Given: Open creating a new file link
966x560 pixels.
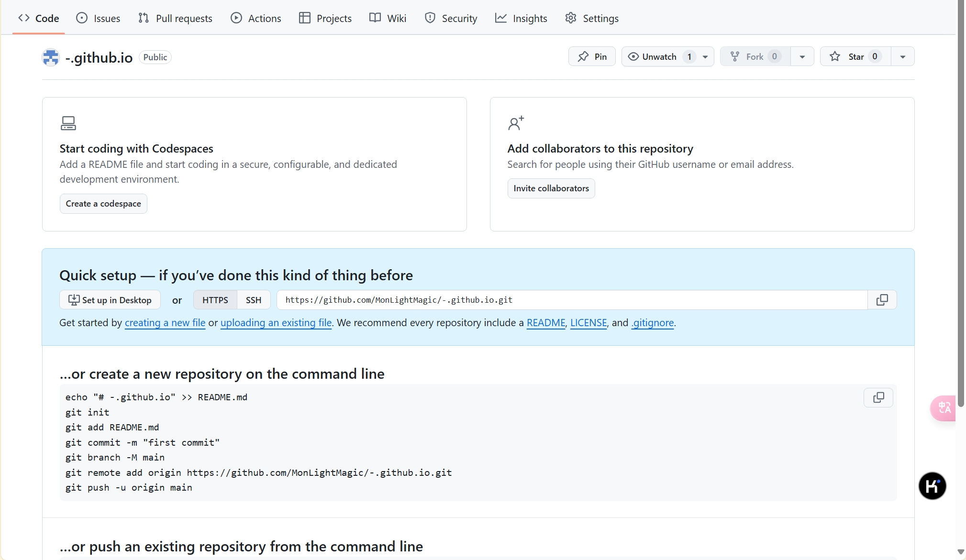Looking at the screenshot, I should click(x=165, y=322).
